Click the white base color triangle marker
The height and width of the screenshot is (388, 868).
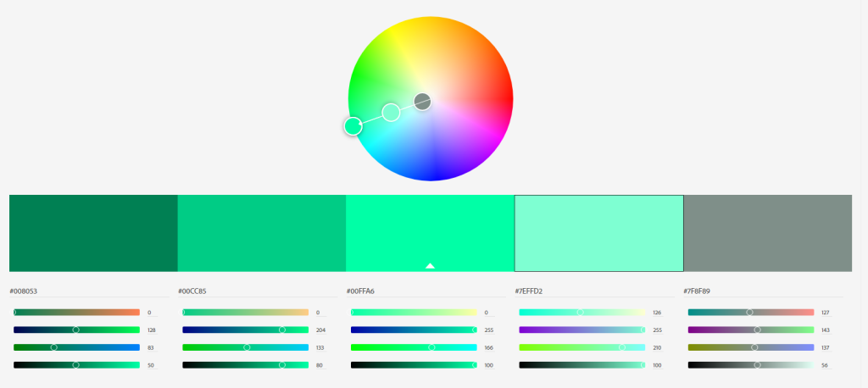click(x=430, y=266)
